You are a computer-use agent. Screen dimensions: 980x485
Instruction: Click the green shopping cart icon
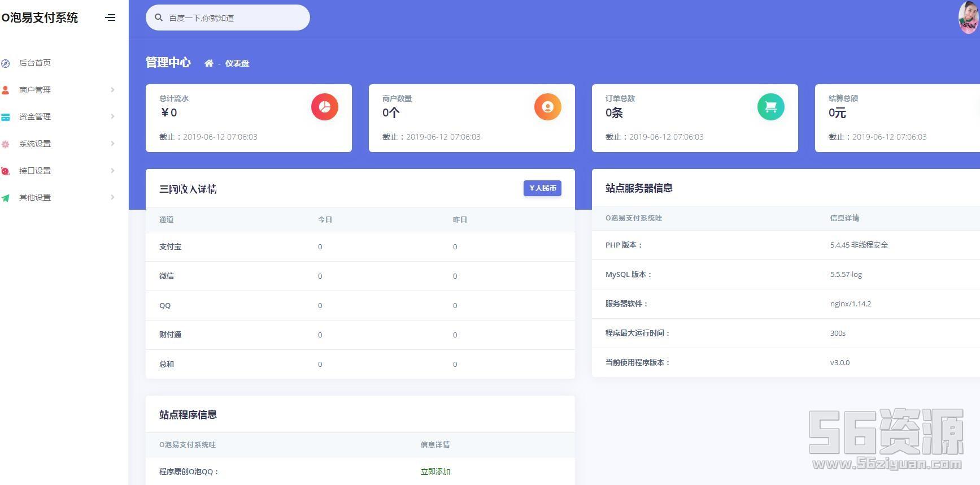point(770,107)
